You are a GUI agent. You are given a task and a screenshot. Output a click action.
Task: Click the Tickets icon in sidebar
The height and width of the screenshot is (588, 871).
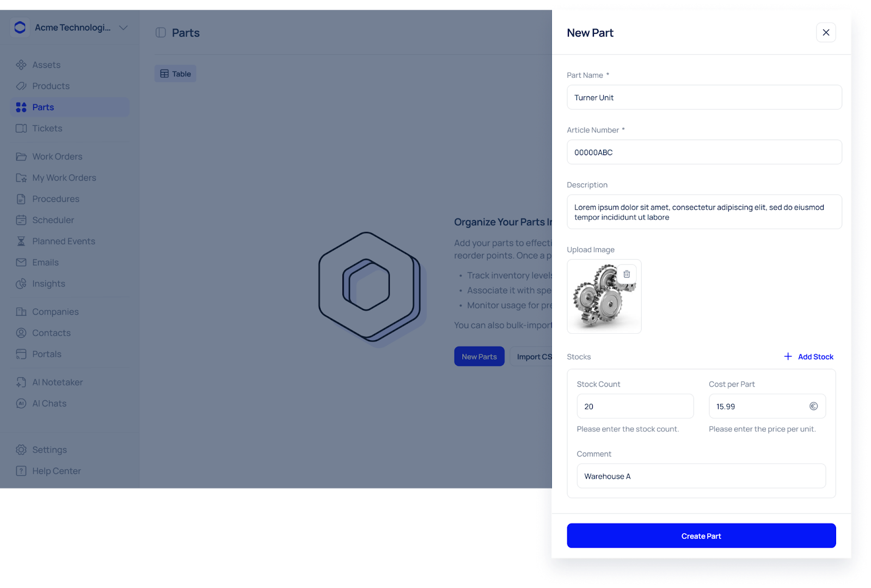coord(21,128)
